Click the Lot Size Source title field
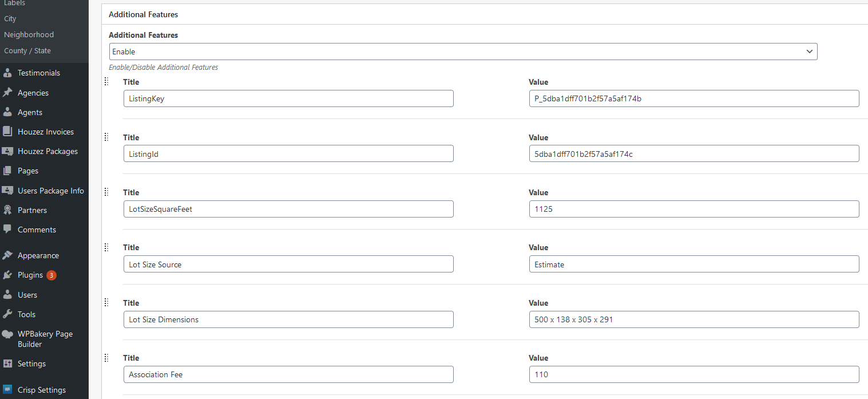This screenshot has width=868, height=399. tap(288, 264)
